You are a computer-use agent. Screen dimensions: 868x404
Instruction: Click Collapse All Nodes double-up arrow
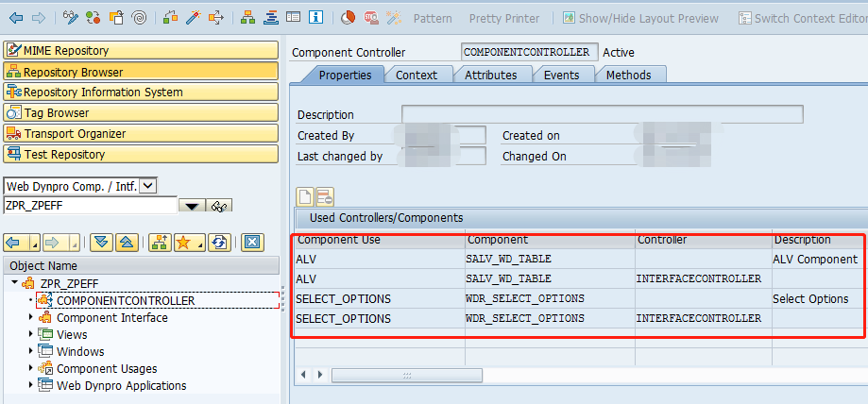127,243
